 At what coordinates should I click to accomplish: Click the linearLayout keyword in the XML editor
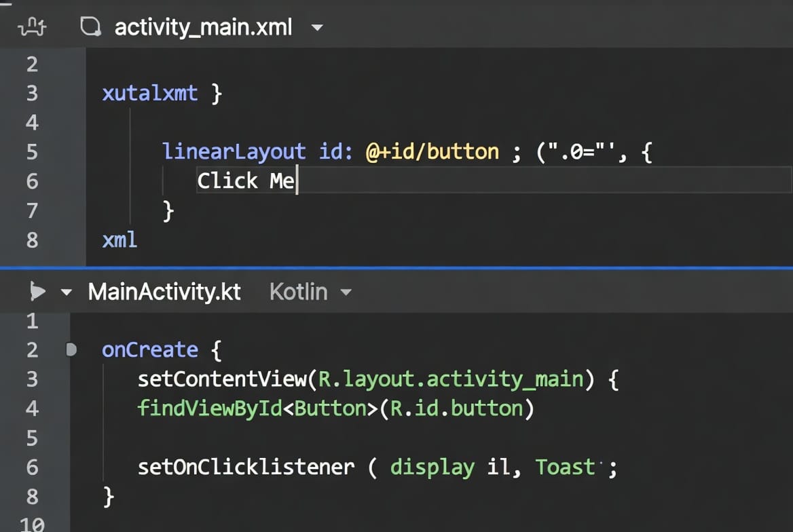coord(234,151)
